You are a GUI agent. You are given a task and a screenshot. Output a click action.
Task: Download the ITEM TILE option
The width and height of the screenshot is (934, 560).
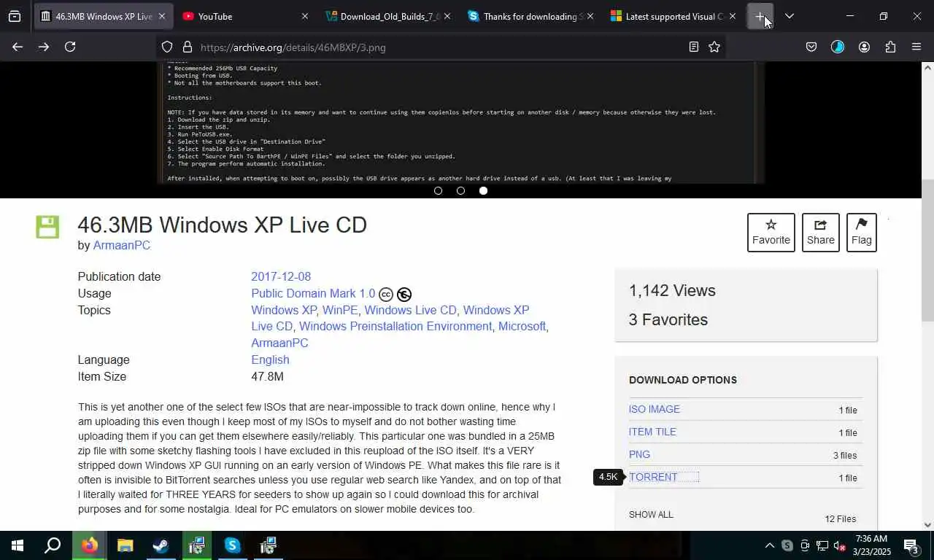tap(652, 432)
